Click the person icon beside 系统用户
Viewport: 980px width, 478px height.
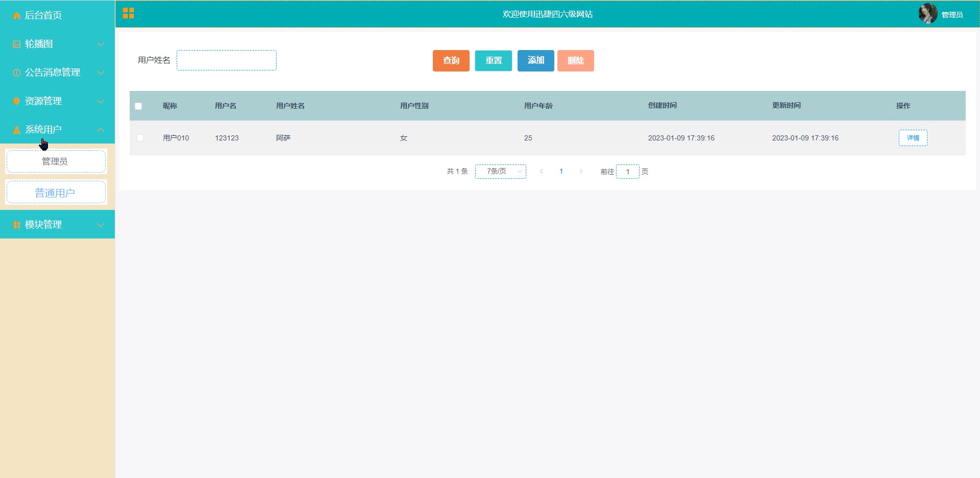coord(16,130)
